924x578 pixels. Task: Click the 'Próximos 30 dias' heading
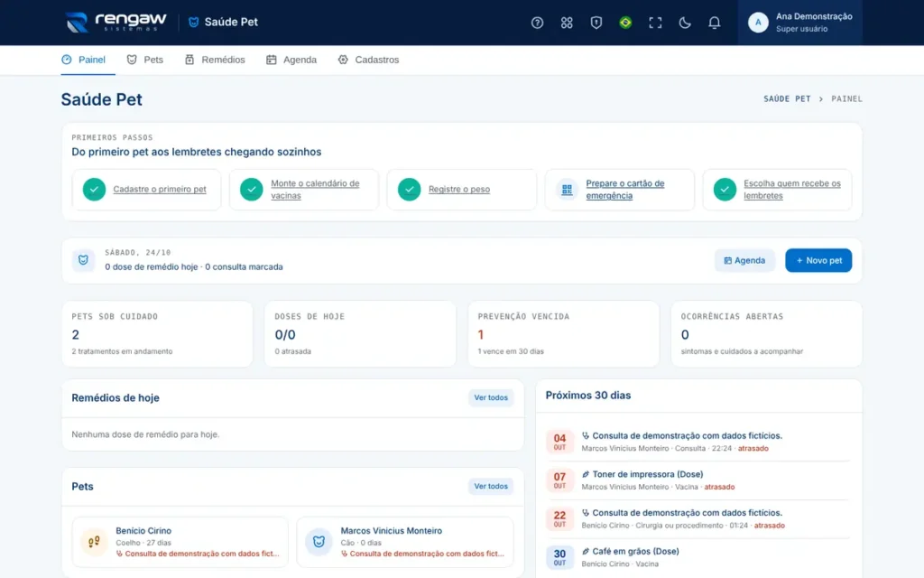[x=588, y=396]
